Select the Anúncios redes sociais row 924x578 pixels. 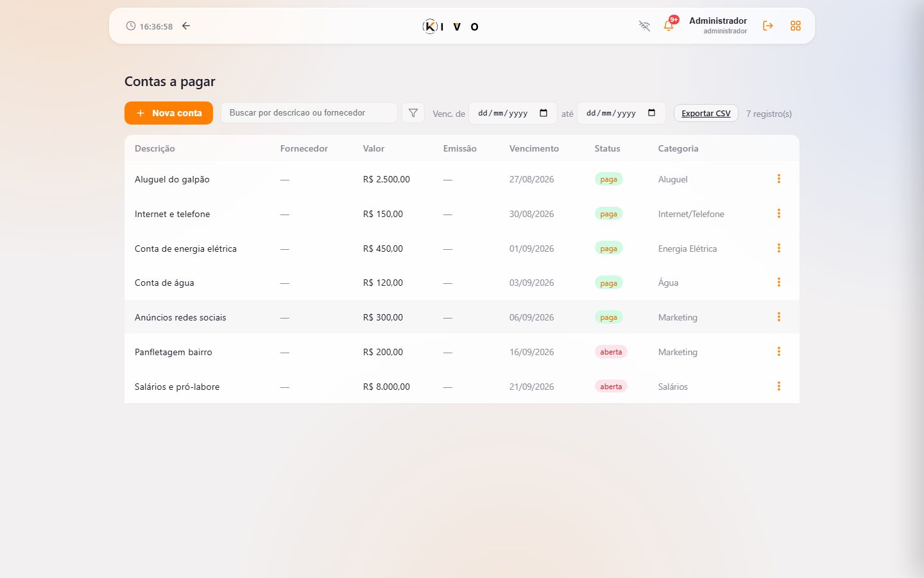(x=462, y=317)
